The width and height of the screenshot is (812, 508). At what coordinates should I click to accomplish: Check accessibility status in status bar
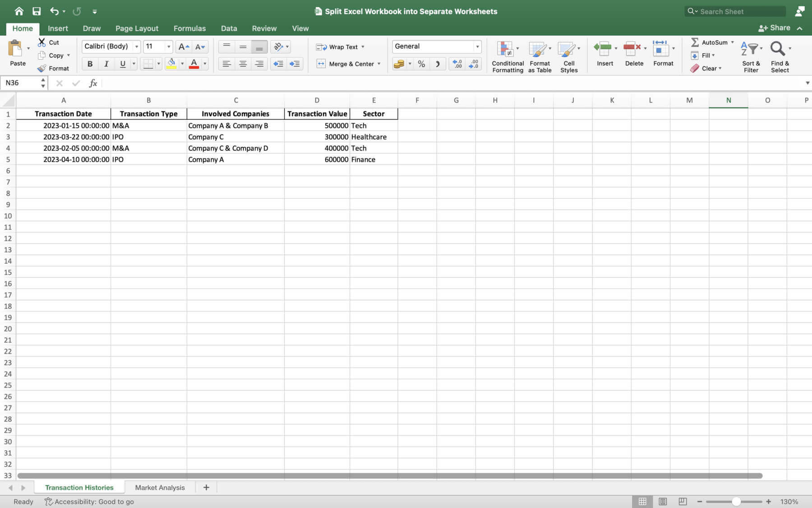tap(89, 501)
